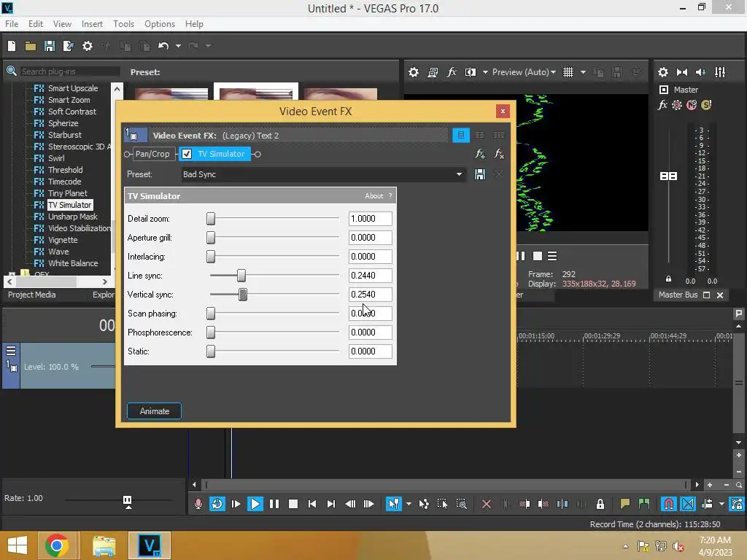Image resolution: width=747 pixels, height=560 pixels.
Task: Open the Options menu
Action: (x=160, y=24)
